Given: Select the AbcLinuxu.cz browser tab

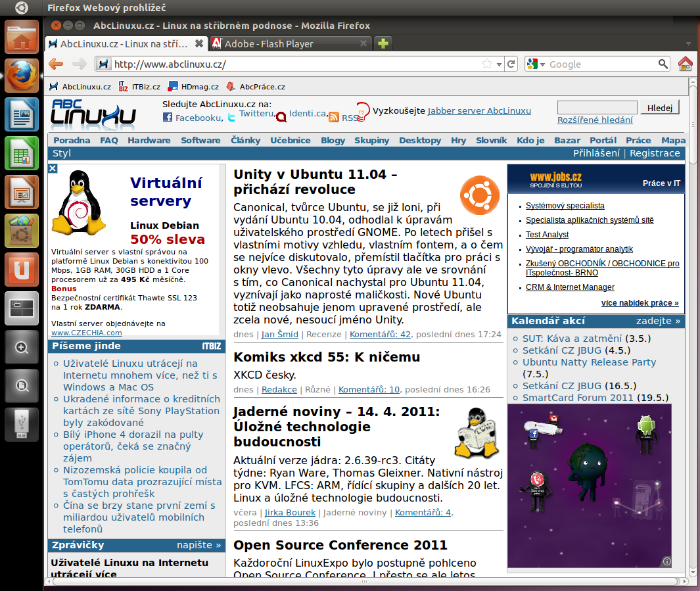Looking at the screenshot, I should (x=126, y=43).
